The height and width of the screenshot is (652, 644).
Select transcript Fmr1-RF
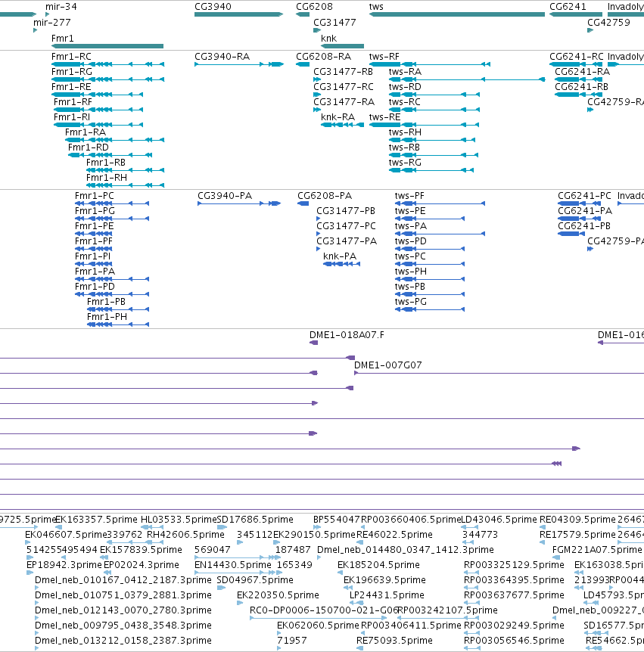point(98,110)
